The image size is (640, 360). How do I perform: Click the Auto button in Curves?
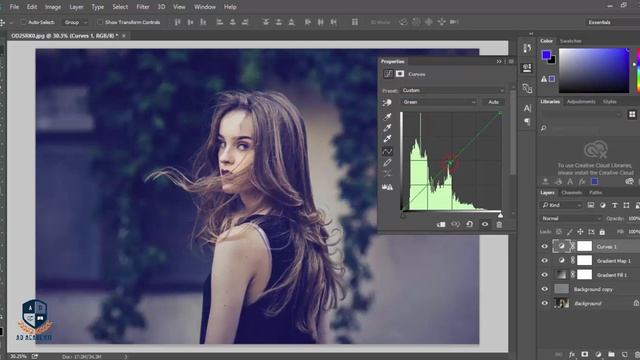pyautogui.click(x=493, y=102)
